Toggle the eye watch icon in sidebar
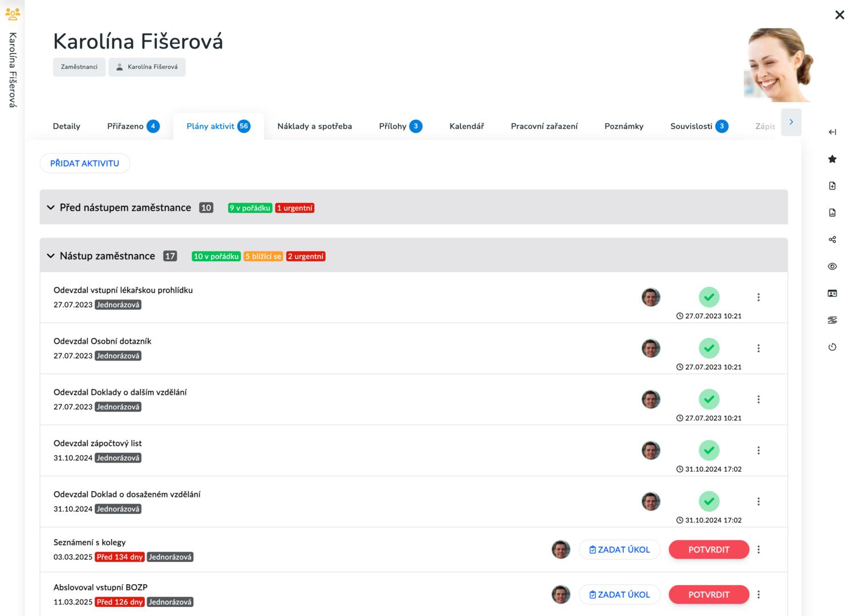The width and height of the screenshot is (860, 616). click(832, 266)
